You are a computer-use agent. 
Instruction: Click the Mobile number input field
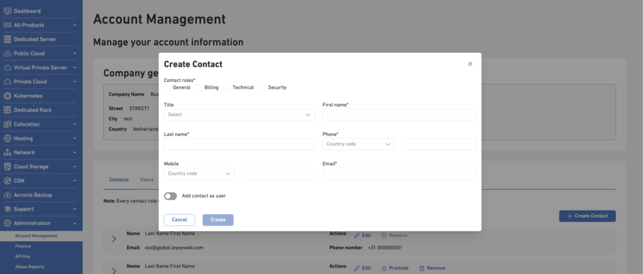click(279, 174)
